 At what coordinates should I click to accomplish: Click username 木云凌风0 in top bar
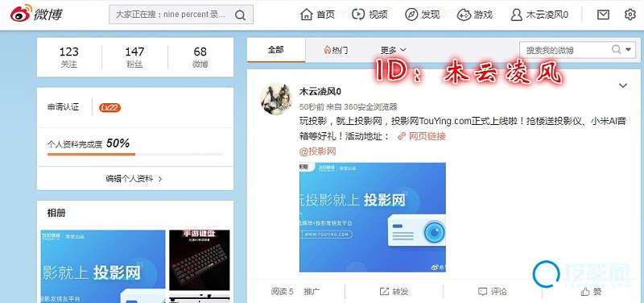tap(547, 15)
